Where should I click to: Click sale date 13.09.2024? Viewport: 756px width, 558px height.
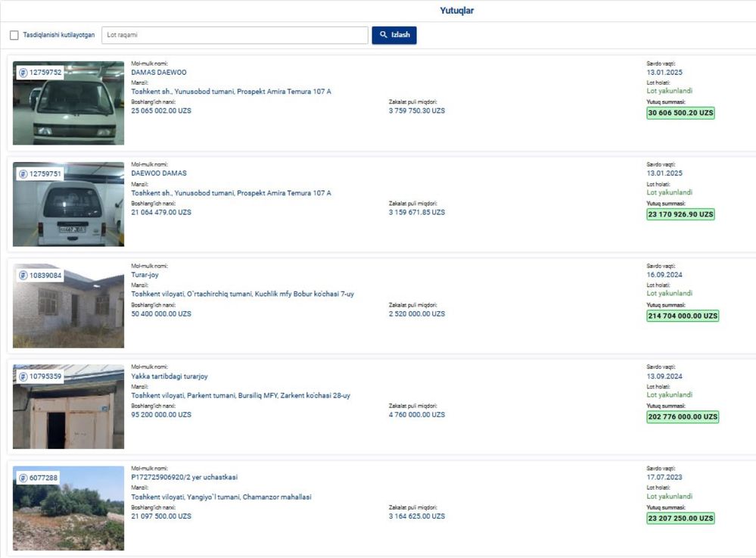[x=664, y=376]
